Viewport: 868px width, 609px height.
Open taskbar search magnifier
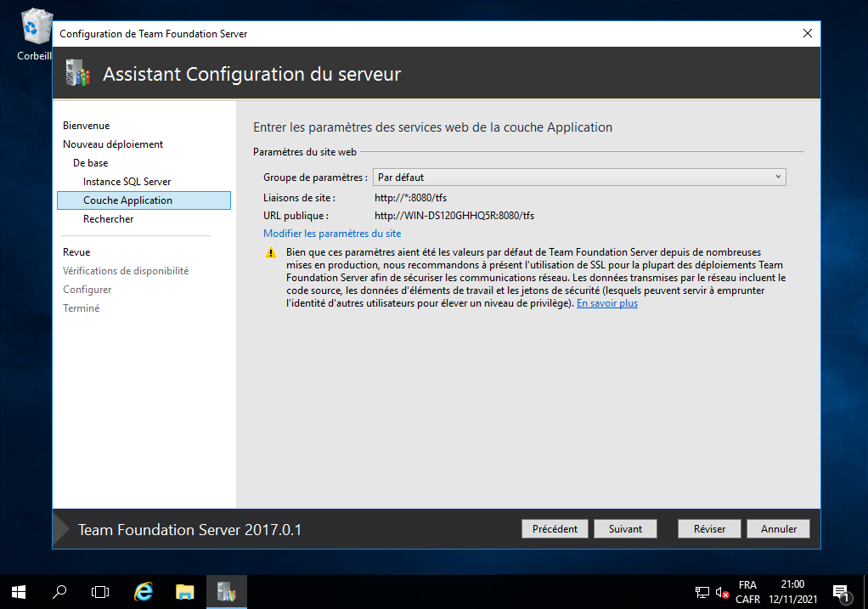point(59,591)
